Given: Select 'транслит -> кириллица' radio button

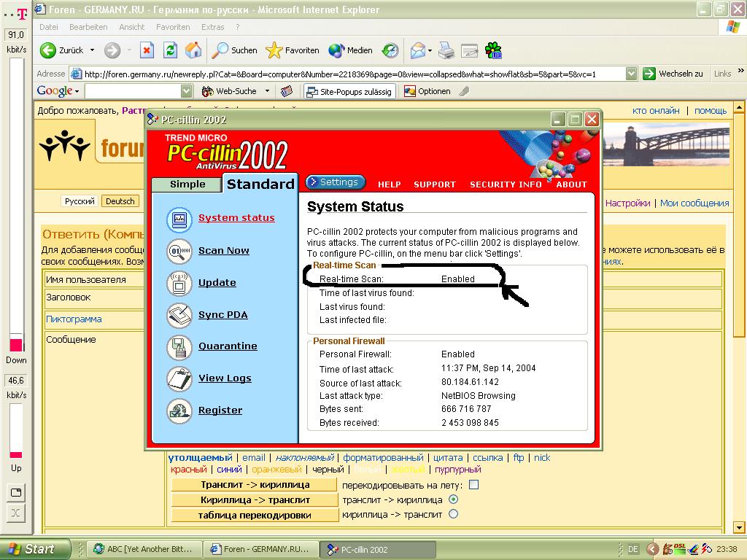Looking at the screenshot, I should (453, 499).
